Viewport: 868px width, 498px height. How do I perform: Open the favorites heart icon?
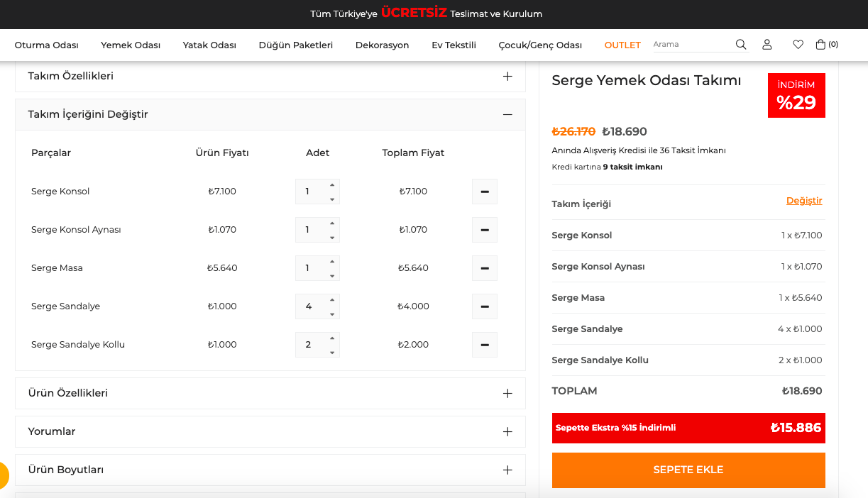tap(798, 45)
